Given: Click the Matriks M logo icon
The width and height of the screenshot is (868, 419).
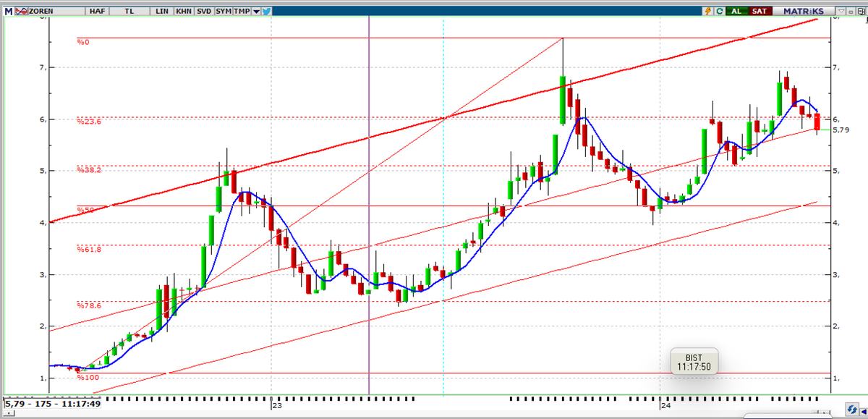Looking at the screenshot, I should coord(8,11).
